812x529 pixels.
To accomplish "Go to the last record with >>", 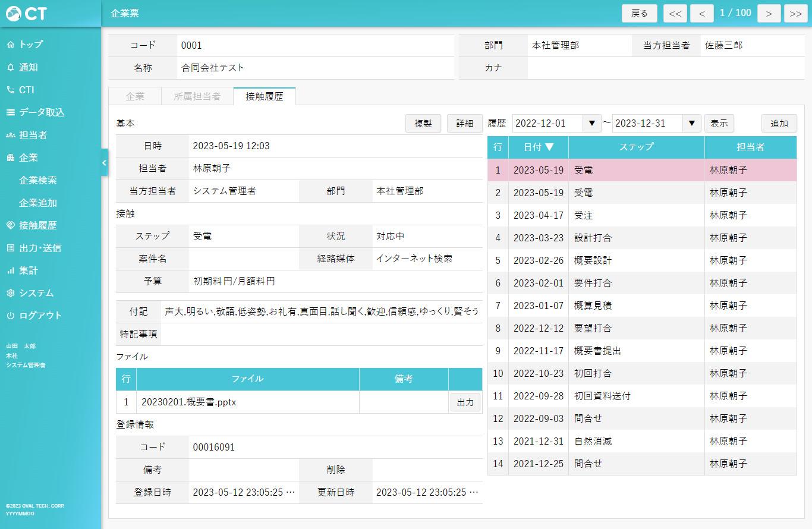I will 795,14.
